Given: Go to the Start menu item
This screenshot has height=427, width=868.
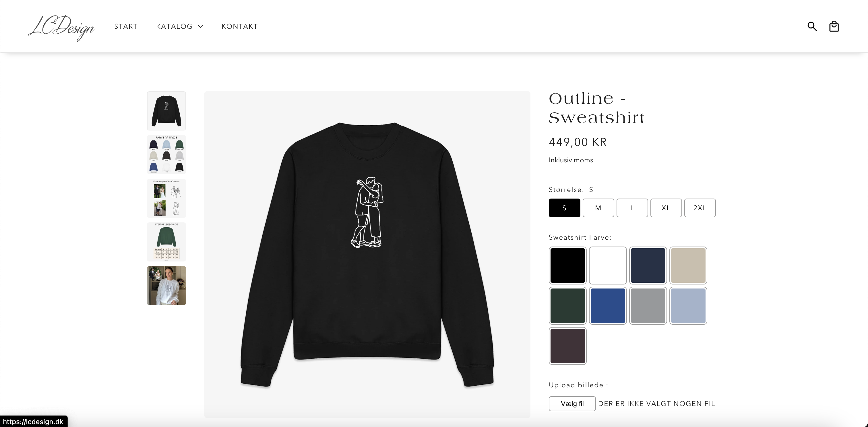Looking at the screenshot, I should pyautogui.click(x=126, y=26).
